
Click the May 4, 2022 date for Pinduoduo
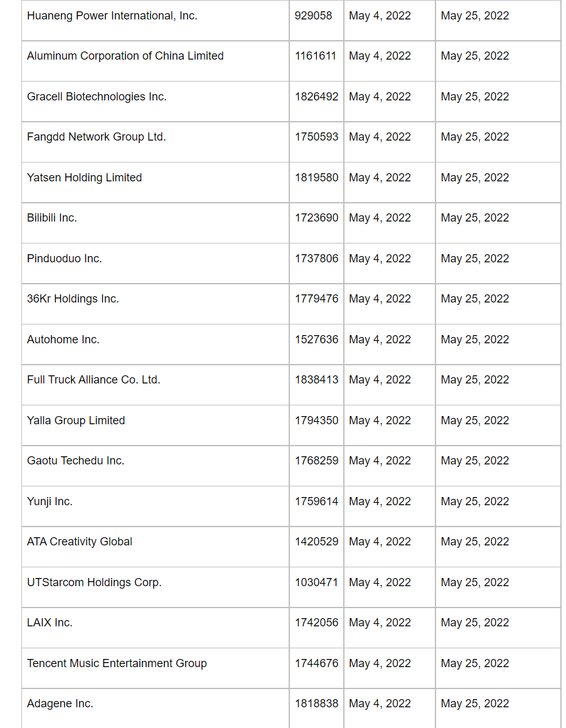point(380,259)
